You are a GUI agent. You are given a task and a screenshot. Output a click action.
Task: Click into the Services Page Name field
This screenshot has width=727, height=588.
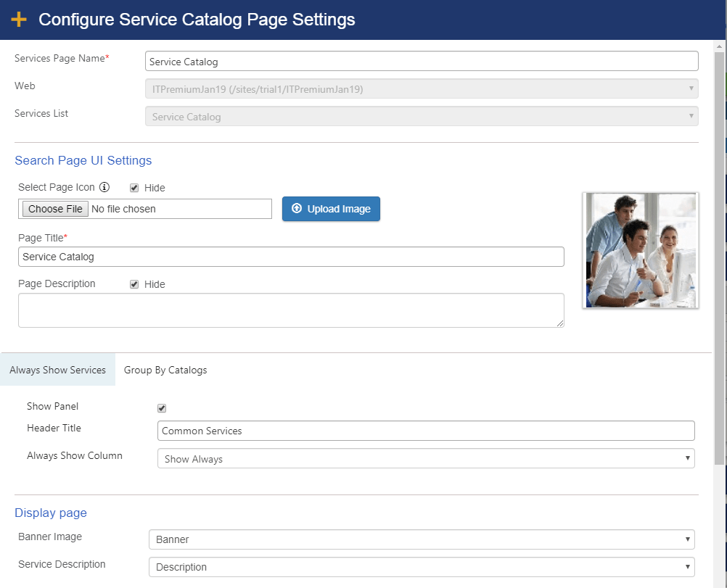[x=422, y=62]
